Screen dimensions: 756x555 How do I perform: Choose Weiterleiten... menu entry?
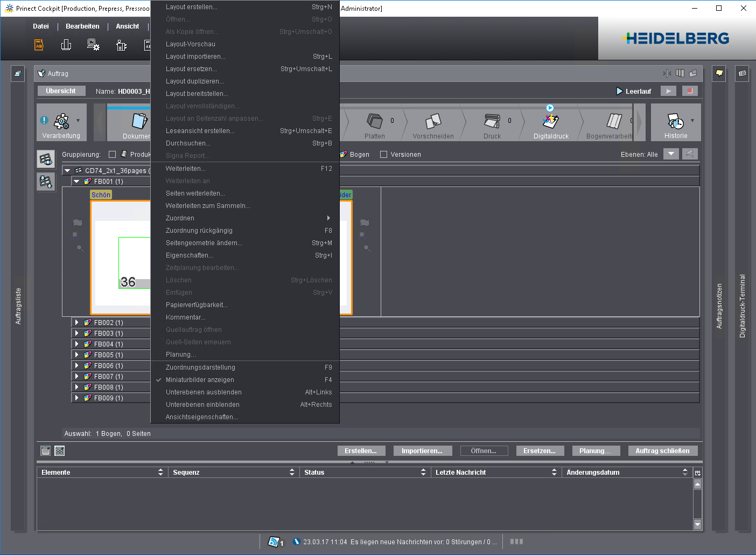point(245,169)
